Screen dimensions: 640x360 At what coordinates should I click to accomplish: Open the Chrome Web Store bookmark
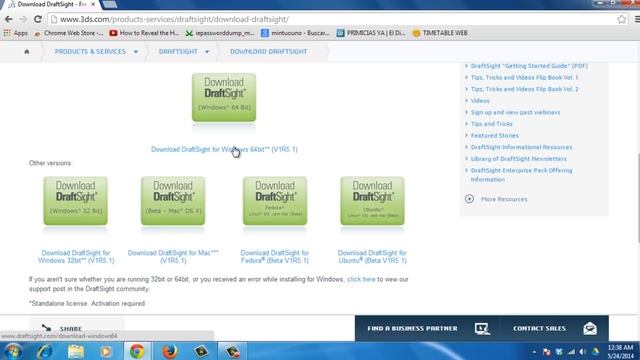click(69, 33)
